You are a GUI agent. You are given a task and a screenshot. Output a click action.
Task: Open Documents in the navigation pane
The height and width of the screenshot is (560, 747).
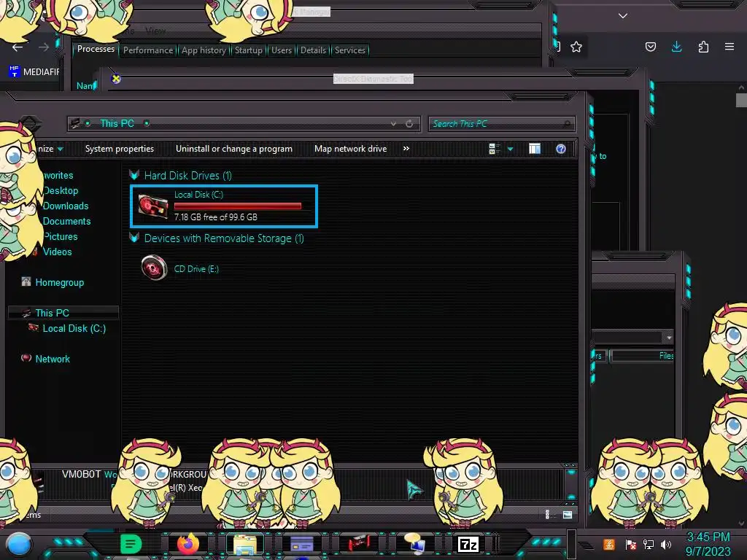66,221
